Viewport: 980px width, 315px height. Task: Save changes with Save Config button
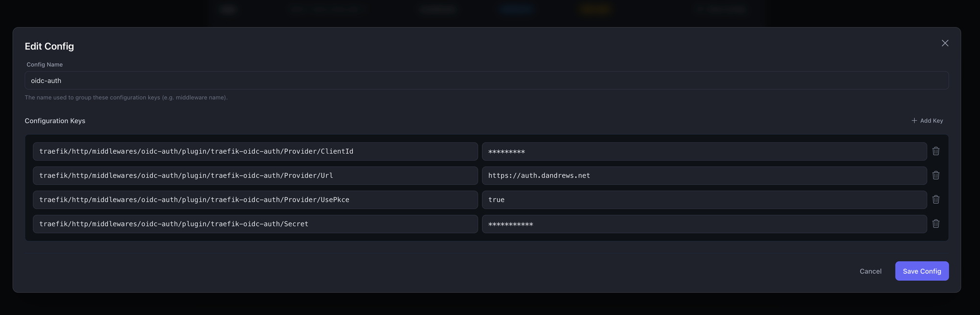point(921,271)
